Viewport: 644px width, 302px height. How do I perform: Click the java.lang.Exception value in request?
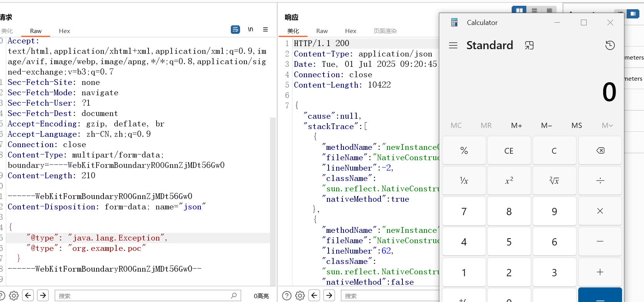pyautogui.click(x=116, y=238)
